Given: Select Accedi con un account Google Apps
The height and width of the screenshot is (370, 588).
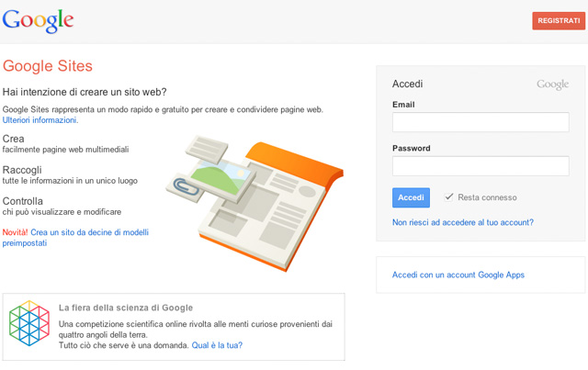Looking at the screenshot, I should click(x=458, y=275).
